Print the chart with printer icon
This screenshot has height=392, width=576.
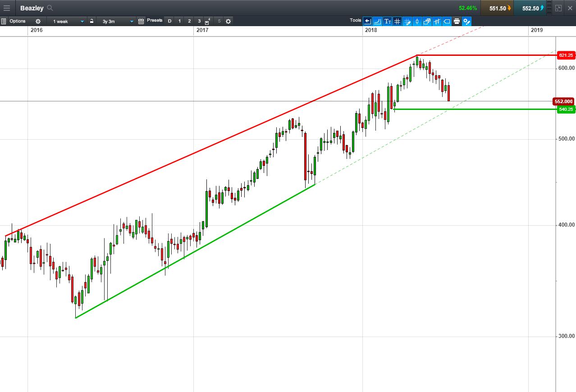pos(457,21)
